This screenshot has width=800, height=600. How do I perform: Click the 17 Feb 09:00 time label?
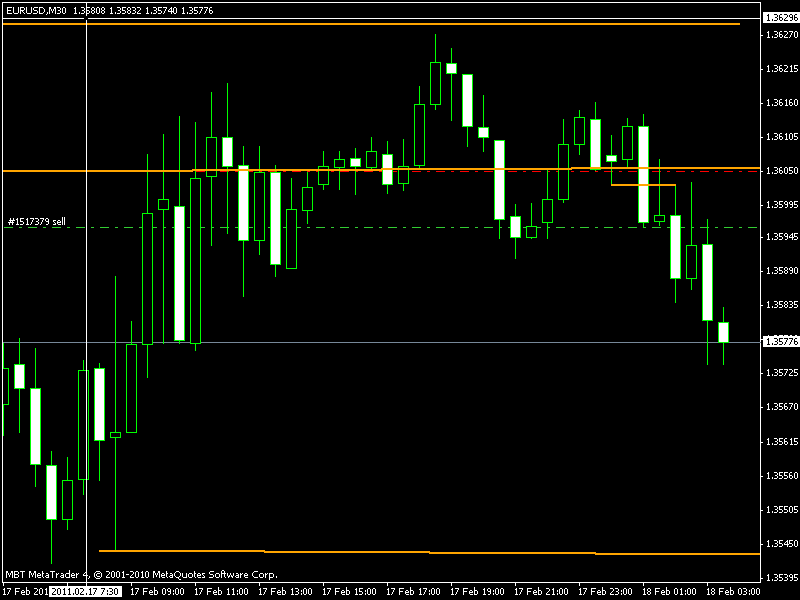[x=157, y=592]
